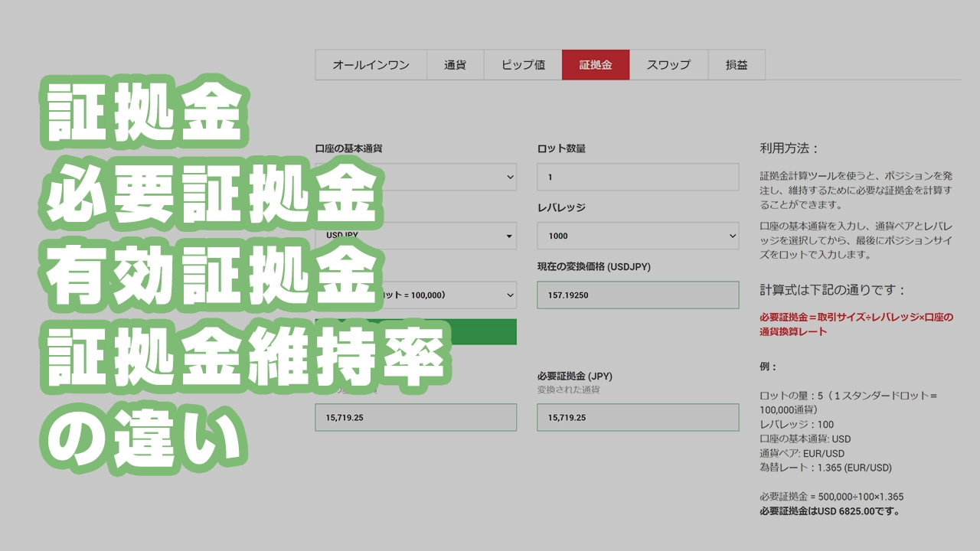
Task: Click the 現在の変換価格 input field
Action: pyautogui.click(x=637, y=295)
